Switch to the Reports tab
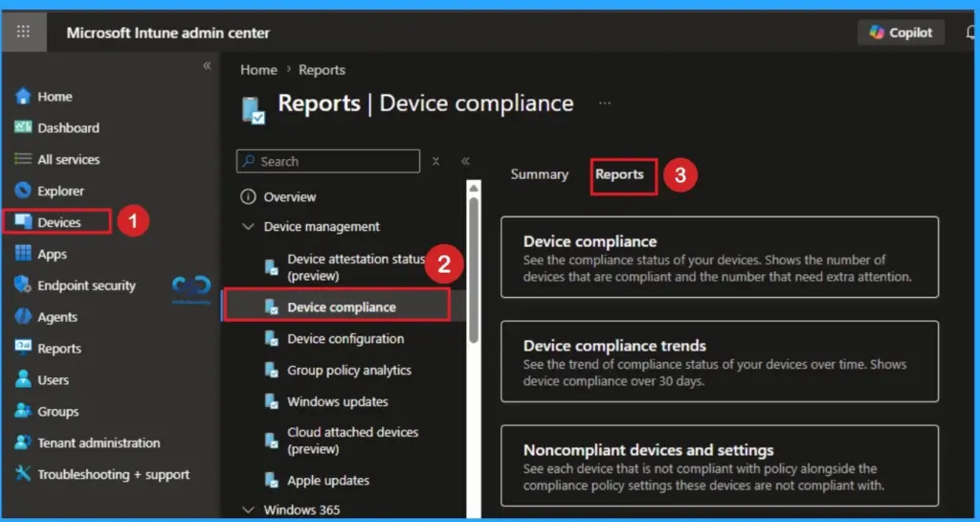The image size is (980, 522). coord(619,174)
